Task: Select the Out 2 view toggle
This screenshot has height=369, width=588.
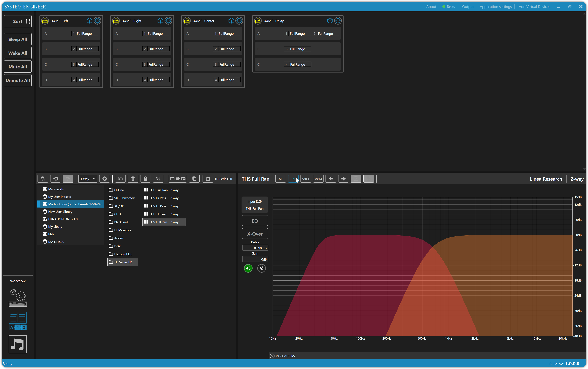Action: coord(318,179)
